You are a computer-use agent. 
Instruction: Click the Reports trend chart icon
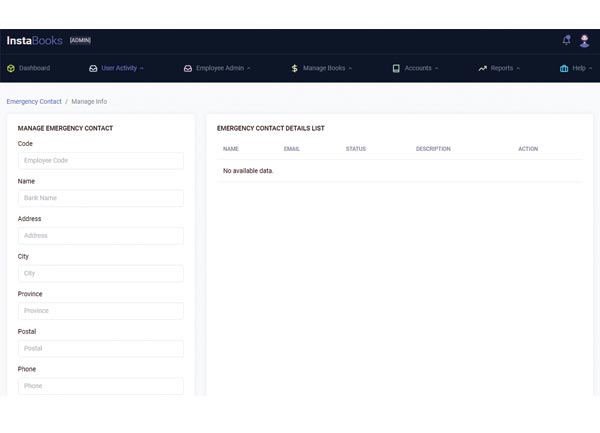click(x=482, y=69)
